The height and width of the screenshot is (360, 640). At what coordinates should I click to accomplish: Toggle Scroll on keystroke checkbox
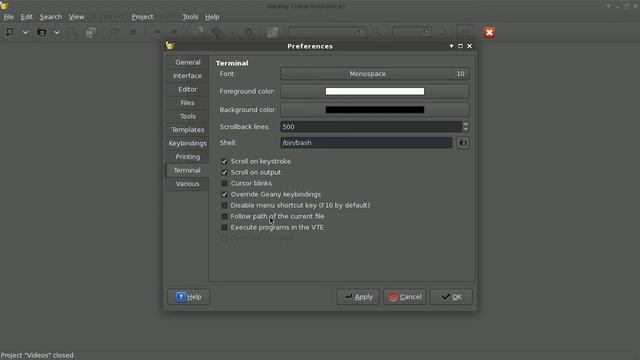[x=224, y=161]
